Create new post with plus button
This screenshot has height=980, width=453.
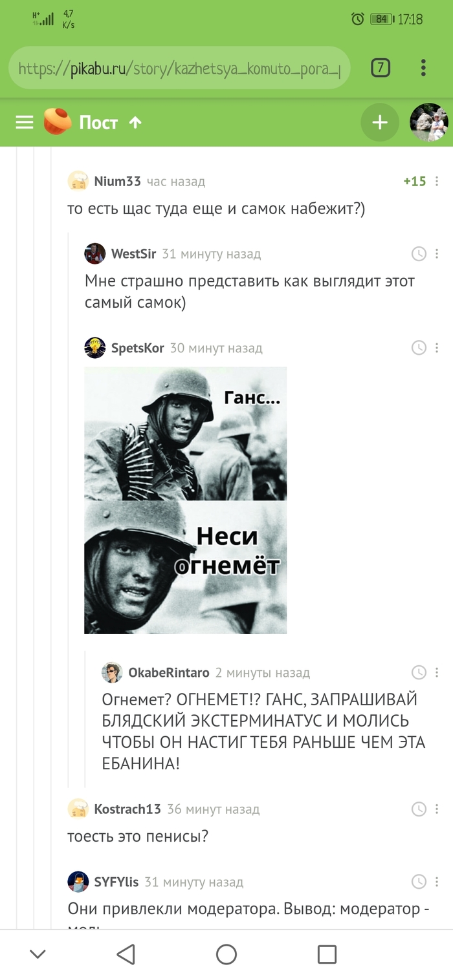click(x=380, y=122)
